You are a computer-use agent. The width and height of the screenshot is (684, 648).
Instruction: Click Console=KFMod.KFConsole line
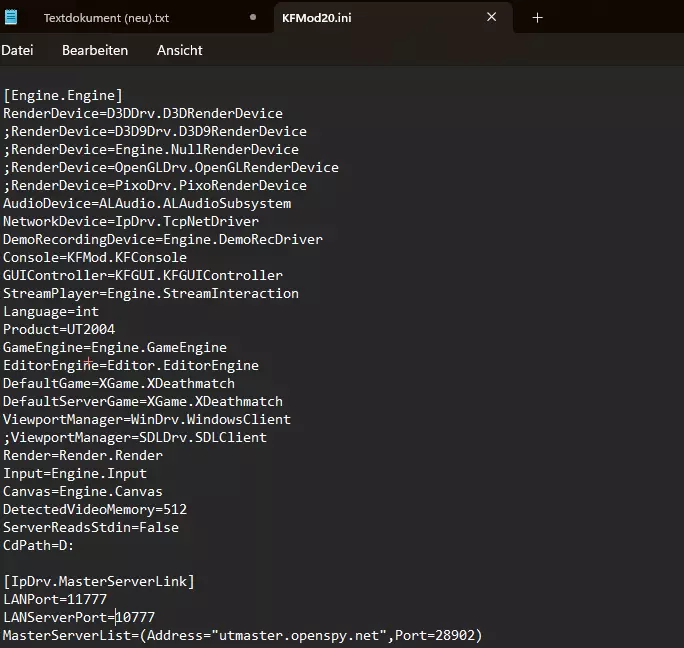tap(95, 257)
